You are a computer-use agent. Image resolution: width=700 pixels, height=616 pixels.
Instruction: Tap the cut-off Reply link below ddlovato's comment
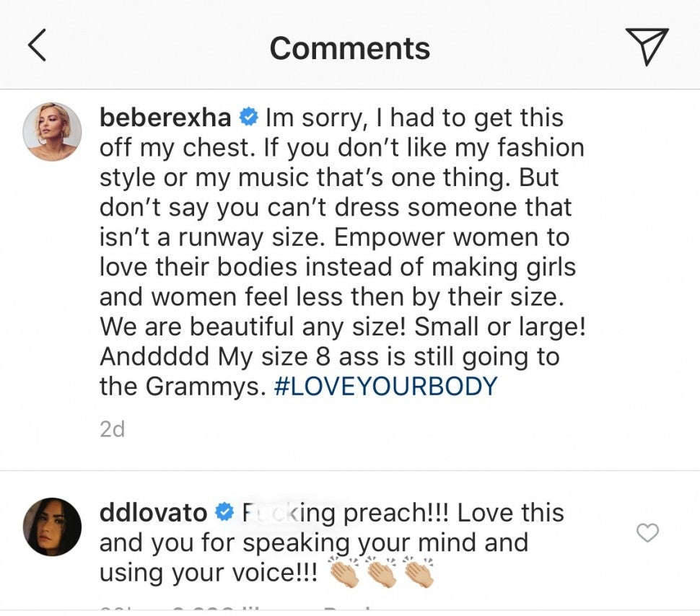click(x=346, y=610)
